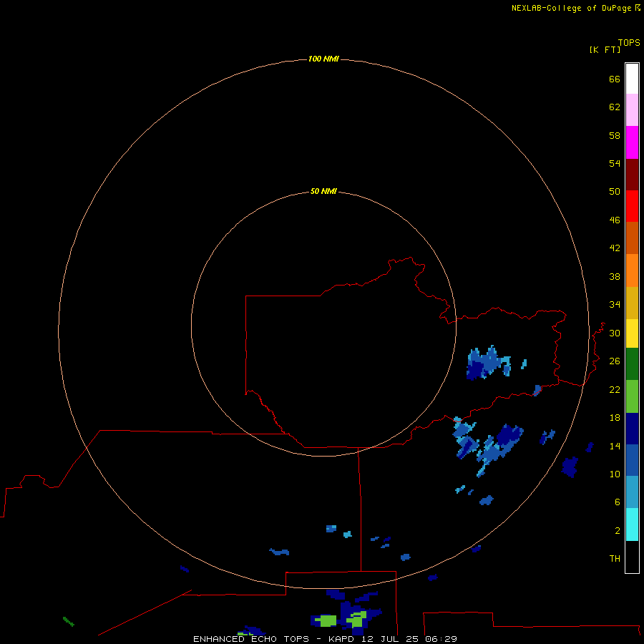Select the yellow legend color block
Screen dimensions: 644x644
632,333
